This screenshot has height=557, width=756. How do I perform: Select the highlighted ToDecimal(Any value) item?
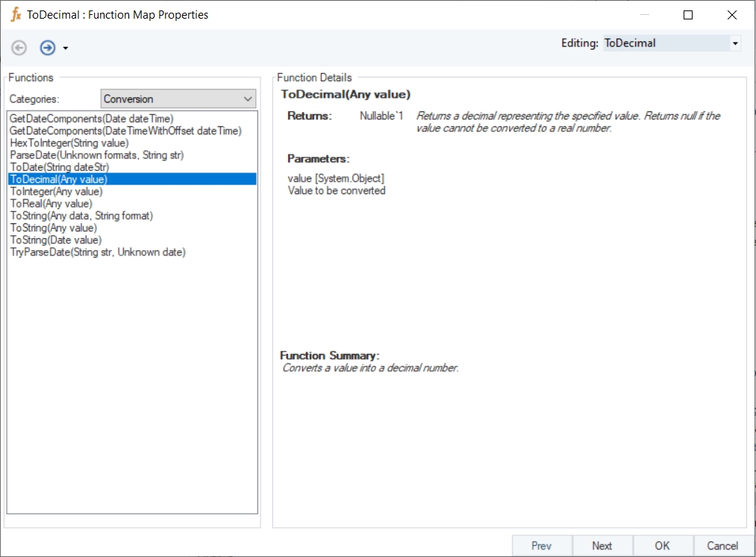click(x=58, y=179)
